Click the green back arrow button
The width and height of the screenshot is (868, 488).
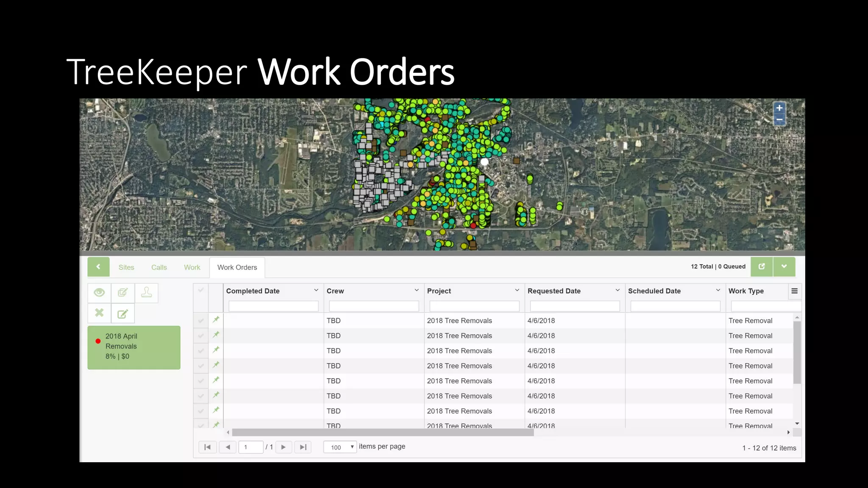click(98, 267)
